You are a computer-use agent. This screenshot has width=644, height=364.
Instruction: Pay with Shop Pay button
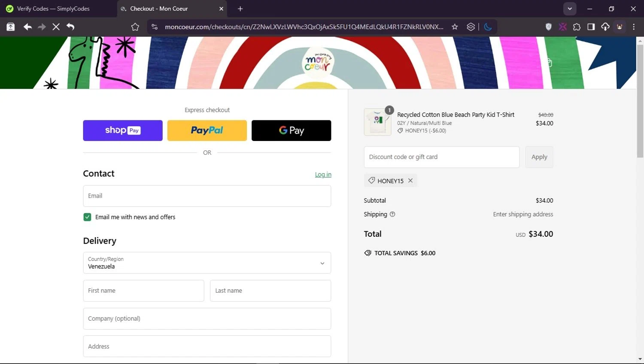coord(123,130)
